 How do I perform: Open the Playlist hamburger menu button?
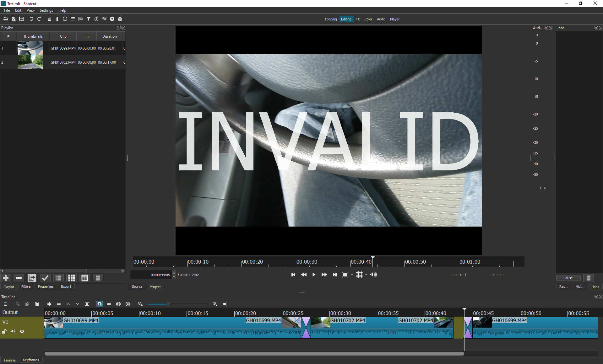coord(98,278)
